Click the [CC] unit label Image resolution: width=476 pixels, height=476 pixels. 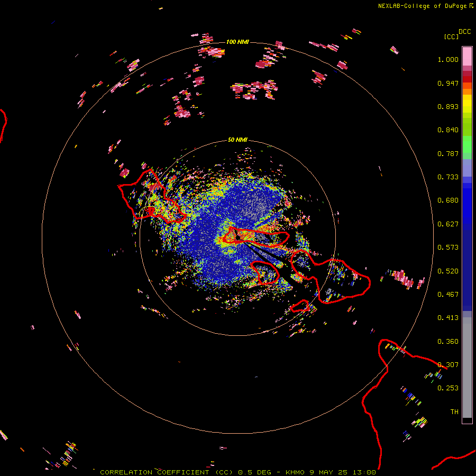[x=451, y=36]
